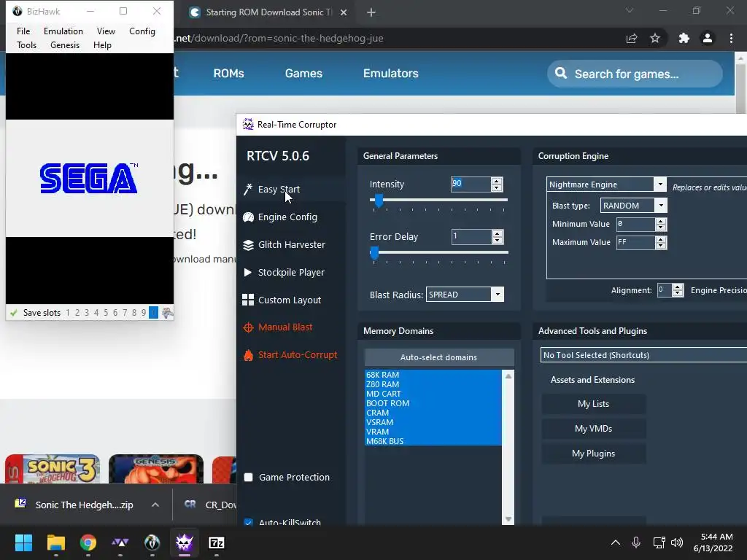The image size is (747, 560).
Task: Click the Intensity slider handle
Action: (379, 201)
